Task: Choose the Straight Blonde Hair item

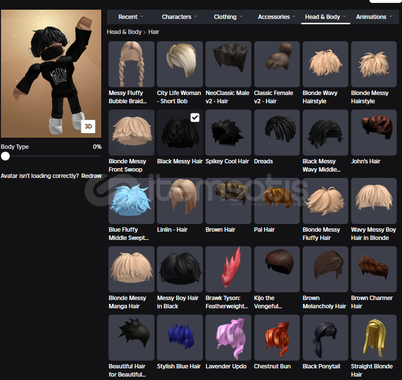Action: (x=374, y=337)
